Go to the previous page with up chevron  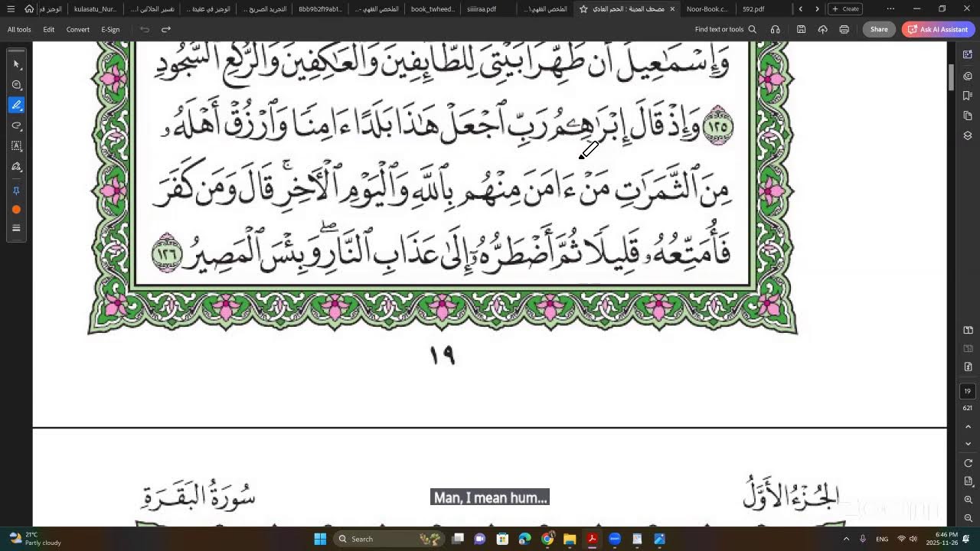point(968,426)
